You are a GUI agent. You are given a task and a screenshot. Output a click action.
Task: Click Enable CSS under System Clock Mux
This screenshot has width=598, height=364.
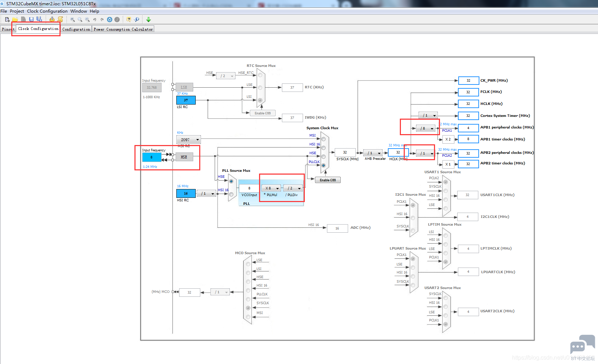click(x=328, y=180)
